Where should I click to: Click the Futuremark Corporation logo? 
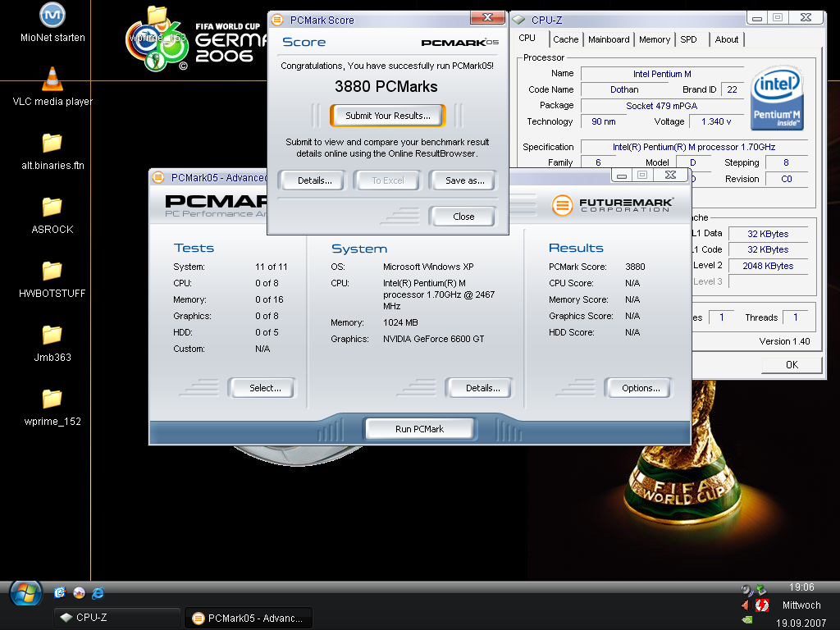pyautogui.click(x=613, y=204)
